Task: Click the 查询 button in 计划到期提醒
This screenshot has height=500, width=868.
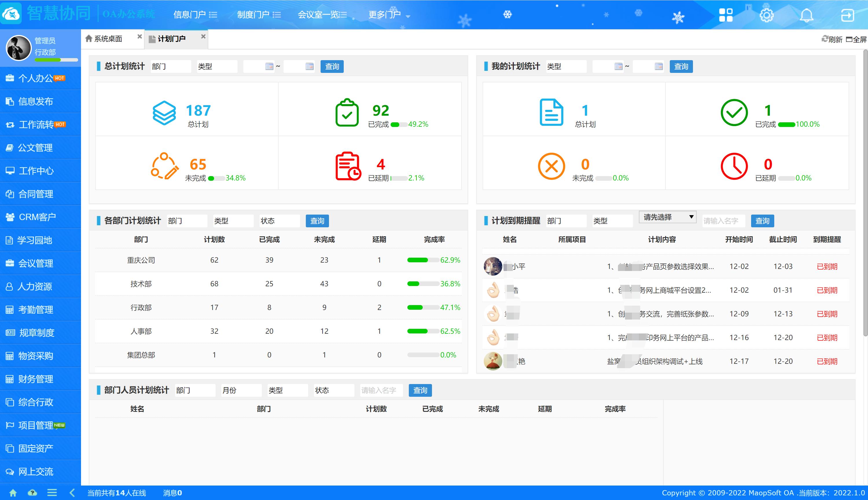Action: pyautogui.click(x=762, y=221)
